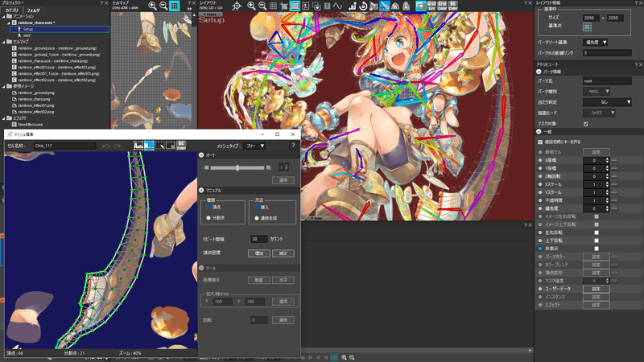The image size is (644, 362).
Task: Toggle the cell map grid icon
Action: click(175, 6)
